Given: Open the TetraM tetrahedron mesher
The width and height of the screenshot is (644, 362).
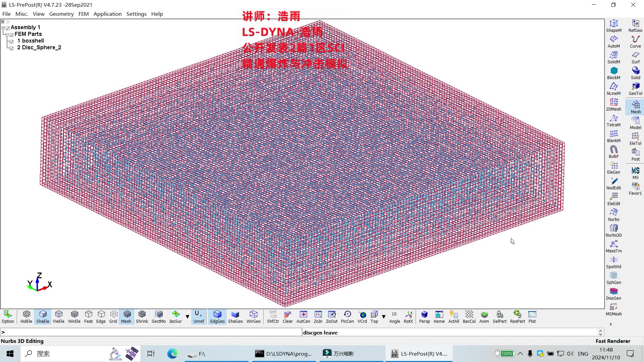Looking at the screenshot, I should tap(613, 120).
